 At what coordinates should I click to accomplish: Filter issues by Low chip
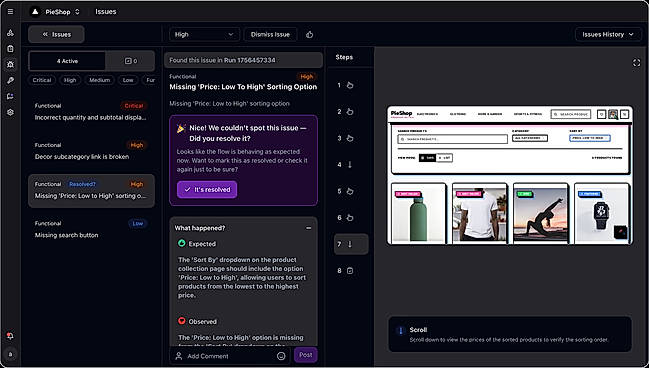pos(128,80)
